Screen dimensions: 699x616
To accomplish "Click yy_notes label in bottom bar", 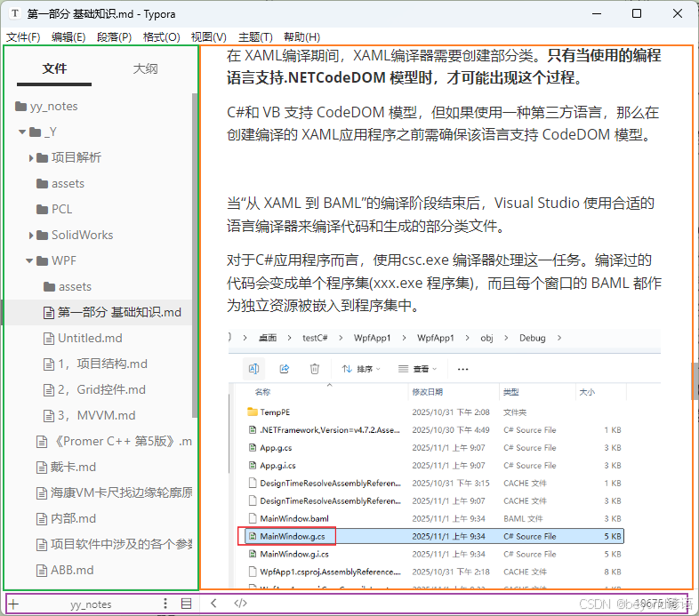I will point(91,604).
